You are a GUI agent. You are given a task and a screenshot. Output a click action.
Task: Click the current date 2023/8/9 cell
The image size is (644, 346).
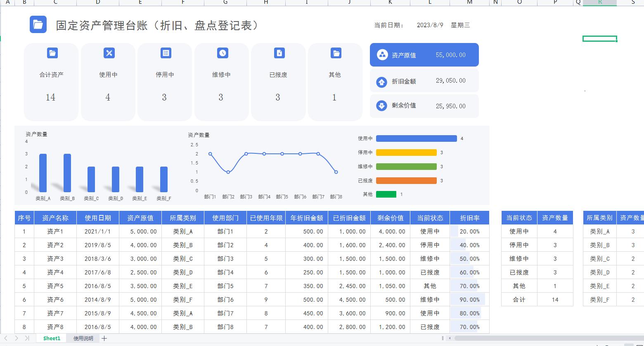[430, 25]
